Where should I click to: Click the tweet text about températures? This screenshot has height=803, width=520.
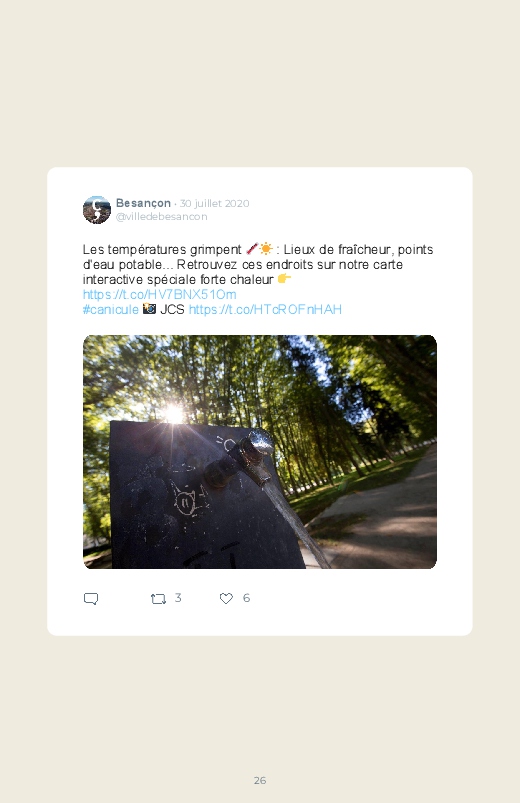click(258, 264)
